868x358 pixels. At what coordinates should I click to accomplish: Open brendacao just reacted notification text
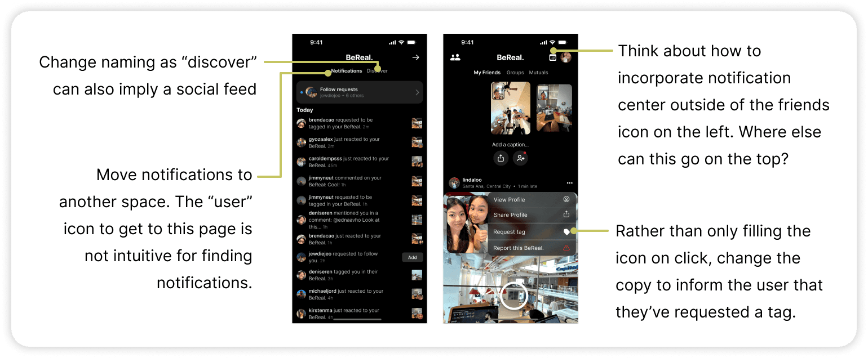point(345,239)
